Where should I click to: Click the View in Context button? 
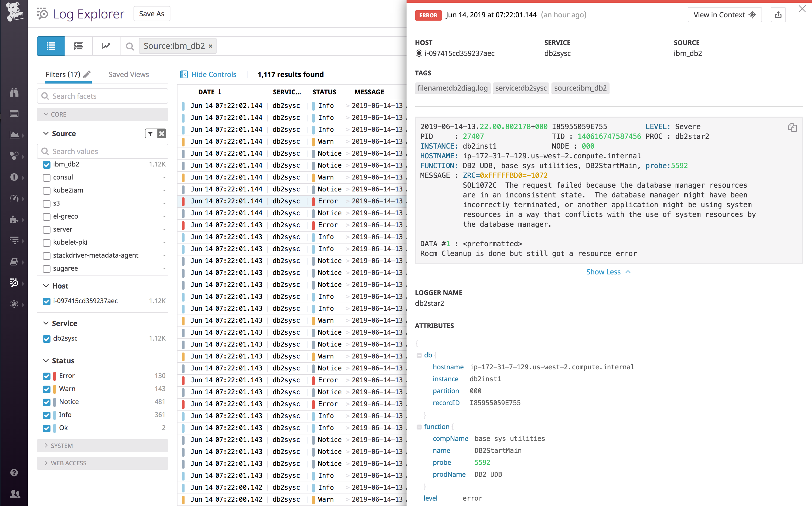(x=724, y=14)
